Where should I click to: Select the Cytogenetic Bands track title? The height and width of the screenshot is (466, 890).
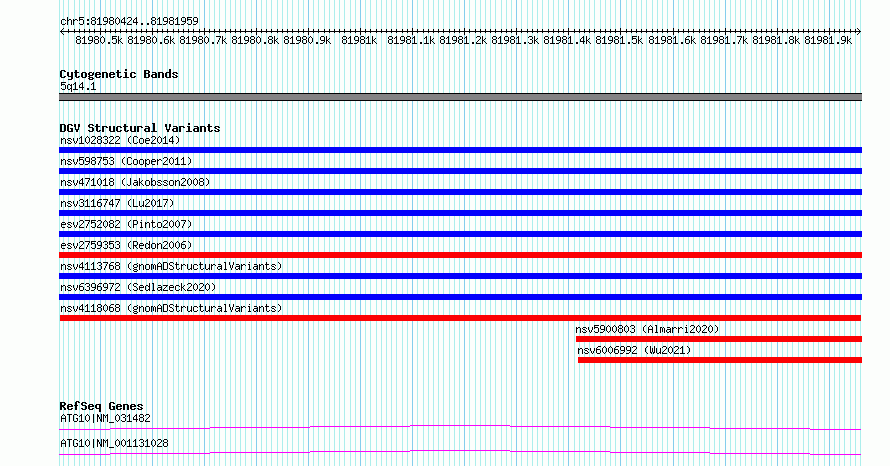(x=119, y=74)
